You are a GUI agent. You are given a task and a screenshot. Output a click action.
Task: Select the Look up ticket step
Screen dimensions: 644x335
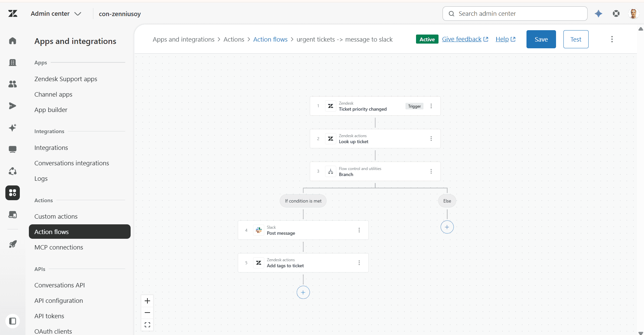[x=375, y=139]
